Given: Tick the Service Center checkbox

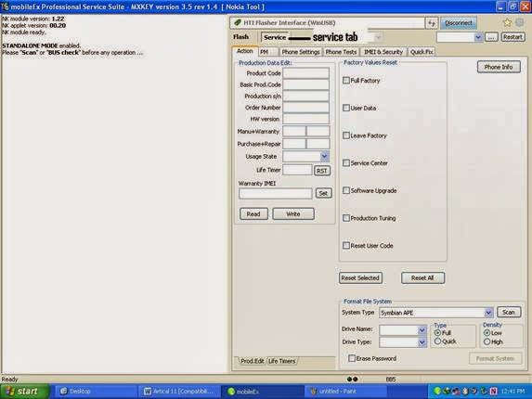Looking at the screenshot, I should [x=345, y=163].
